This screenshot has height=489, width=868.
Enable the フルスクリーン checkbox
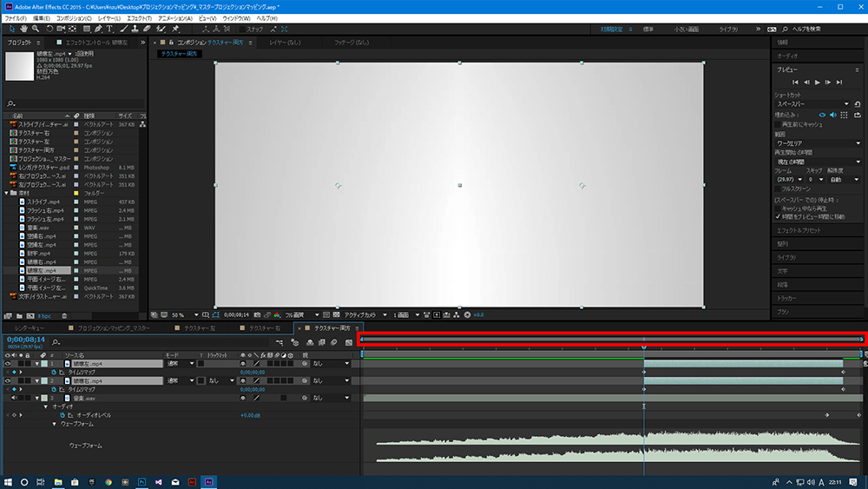[777, 188]
